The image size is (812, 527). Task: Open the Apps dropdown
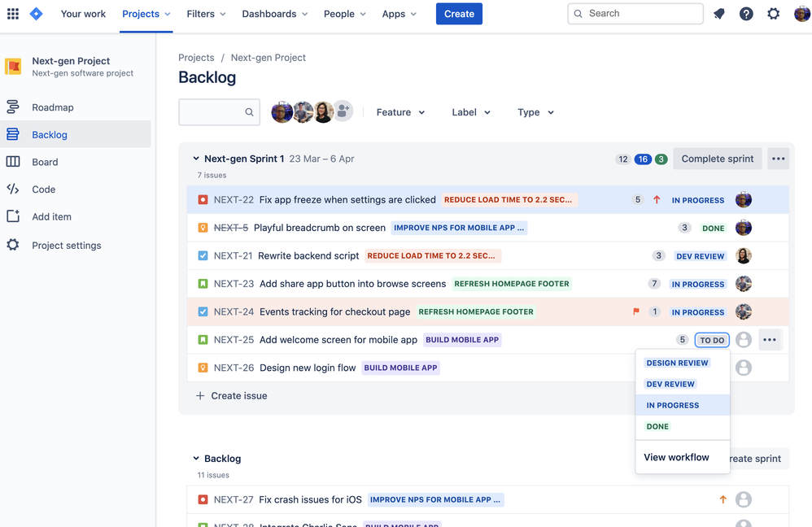pos(399,14)
